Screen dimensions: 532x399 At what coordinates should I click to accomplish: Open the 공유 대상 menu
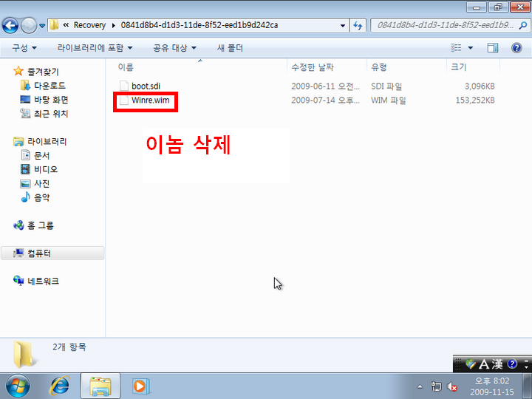(x=174, y=48)
